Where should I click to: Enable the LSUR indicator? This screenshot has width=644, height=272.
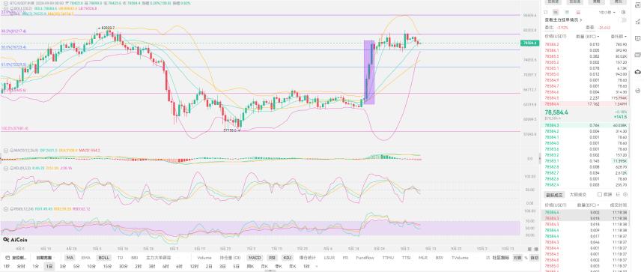[329, 258]
